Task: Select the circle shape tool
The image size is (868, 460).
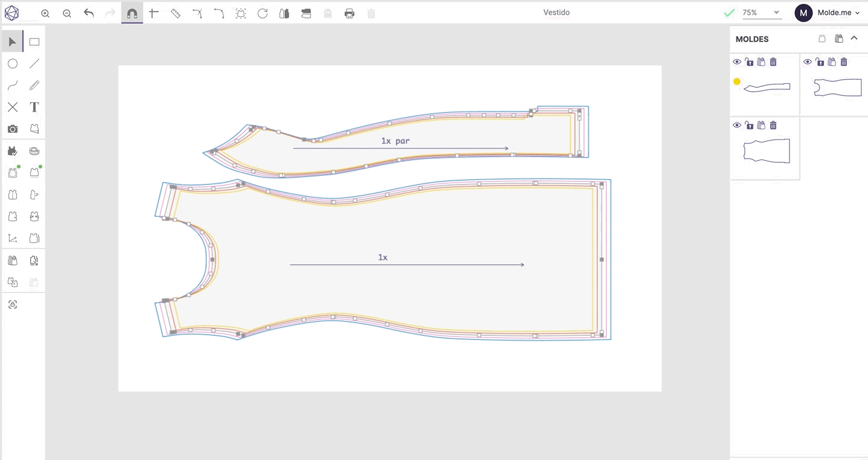Action: [x=13, y=63]
